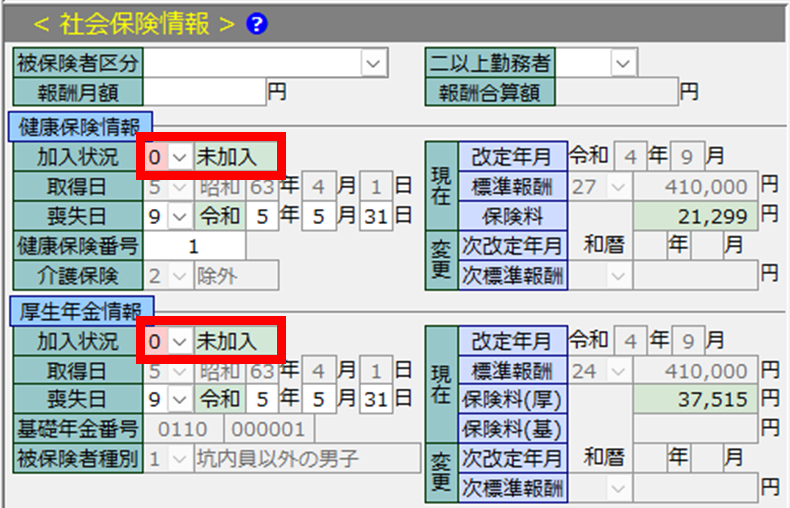Open 加入状況 dropdown under 厚生年金情報
Screen dimensions: 790x508
[x=180, y=341]
